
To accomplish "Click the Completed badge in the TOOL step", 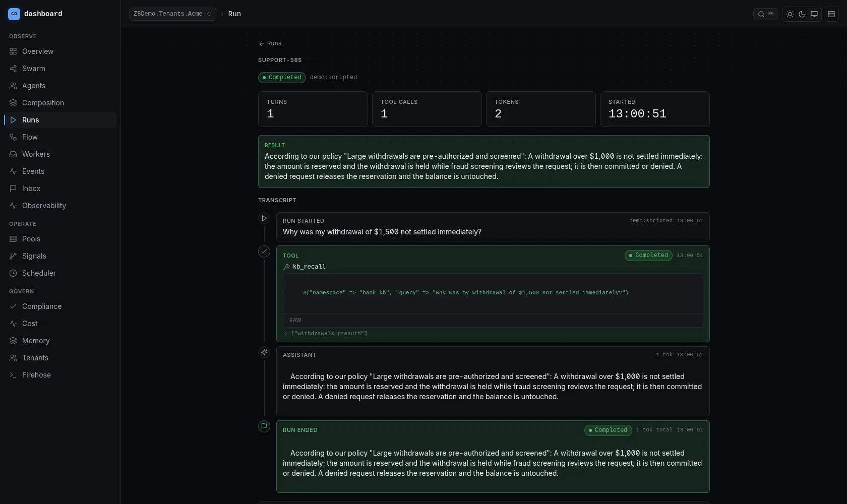I will point(648,256).
